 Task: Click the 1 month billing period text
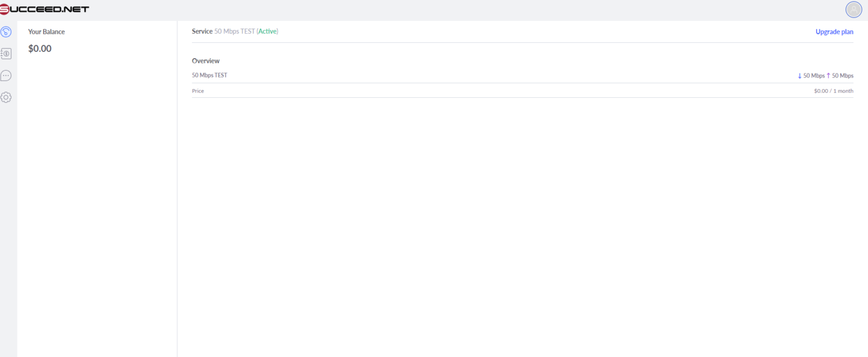coord(843,90)
